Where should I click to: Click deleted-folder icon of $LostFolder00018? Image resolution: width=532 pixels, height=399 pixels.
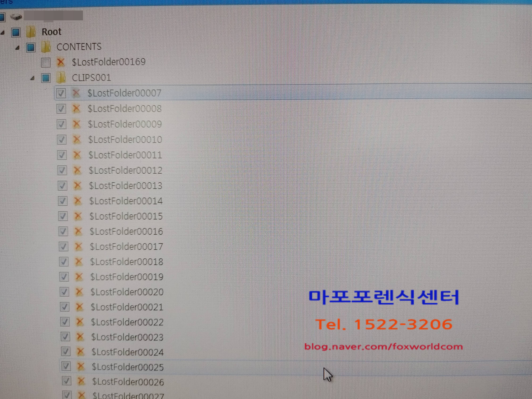(x=79, y=262)
